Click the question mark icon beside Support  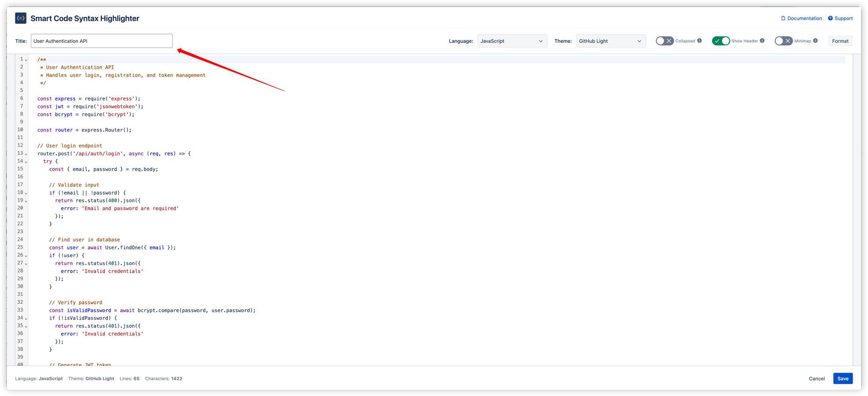(831, 18)
